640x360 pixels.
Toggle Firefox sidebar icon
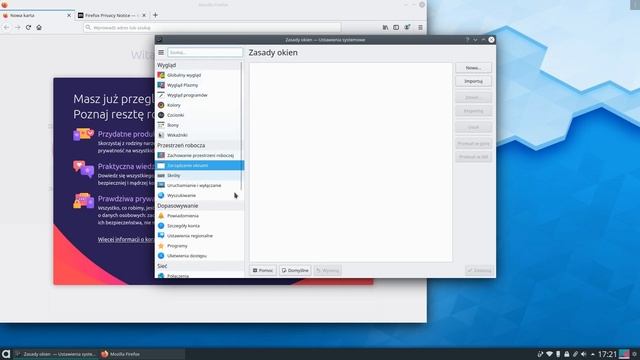pos(396,27)
